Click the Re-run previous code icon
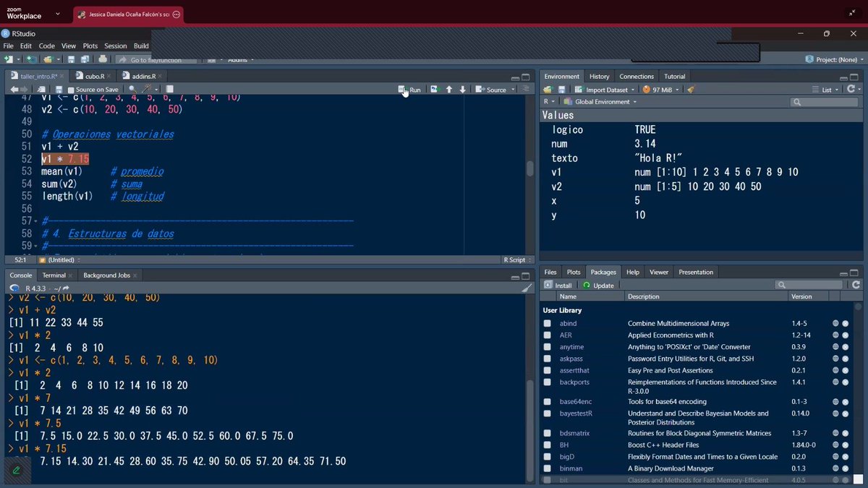The image size is (868, 488). 434,90
